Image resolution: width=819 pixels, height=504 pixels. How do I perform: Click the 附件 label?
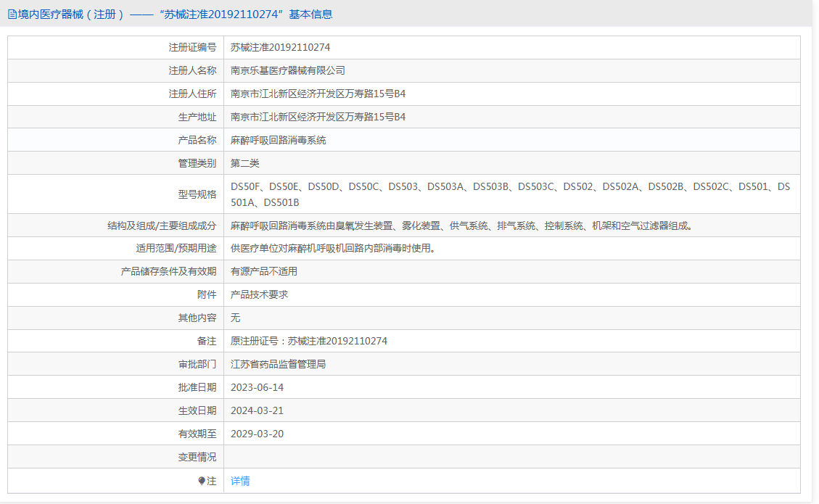pyautogui.click(x=207, y=294)
